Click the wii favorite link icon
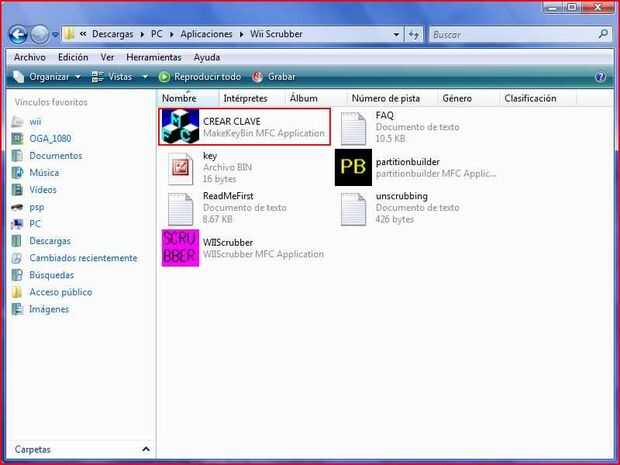Viewport: 620px width, 465px height. click(17, 121)
